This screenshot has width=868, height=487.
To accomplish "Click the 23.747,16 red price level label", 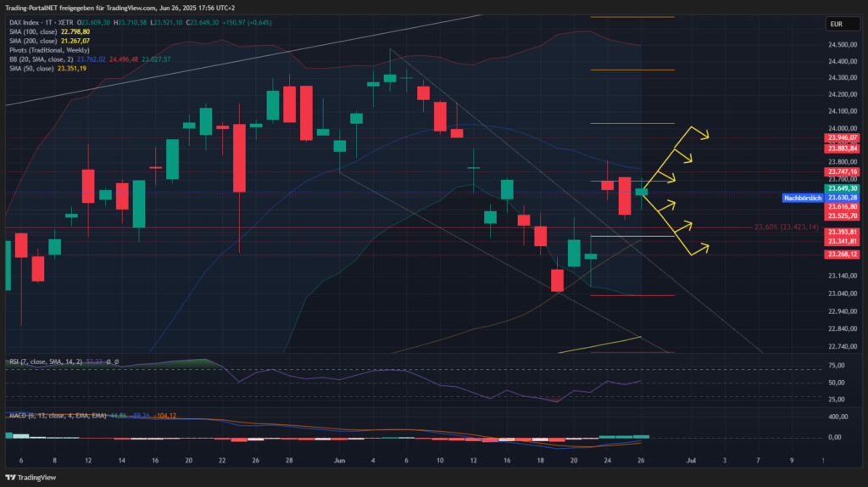I will pos(841,171).
